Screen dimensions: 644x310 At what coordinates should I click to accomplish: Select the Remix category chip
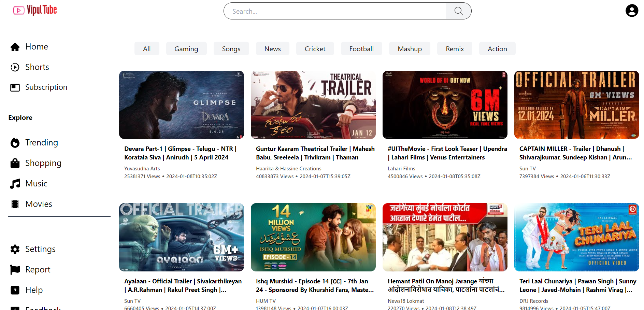click(455, 49)
